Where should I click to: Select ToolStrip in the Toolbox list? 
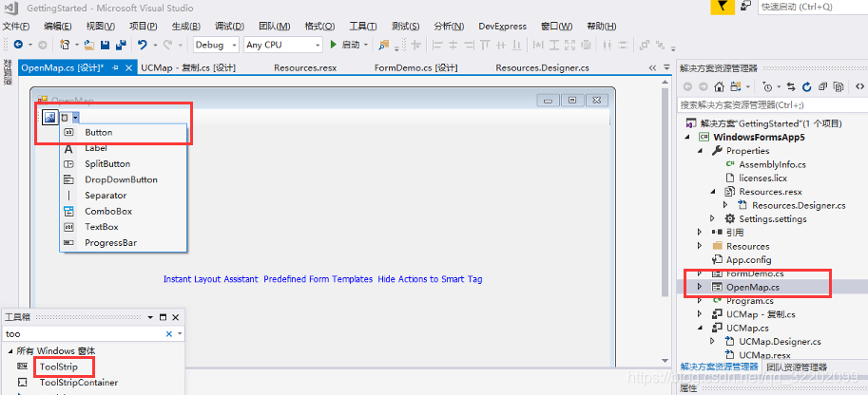(x=59, y=367)
